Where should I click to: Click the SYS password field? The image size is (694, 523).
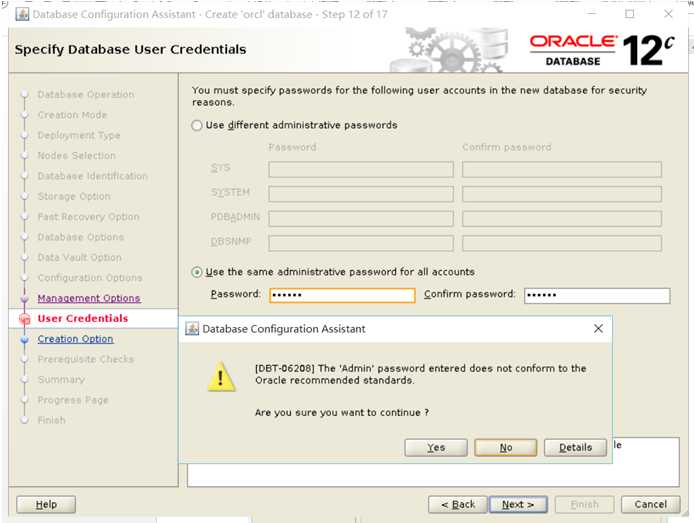pos(361,169)
